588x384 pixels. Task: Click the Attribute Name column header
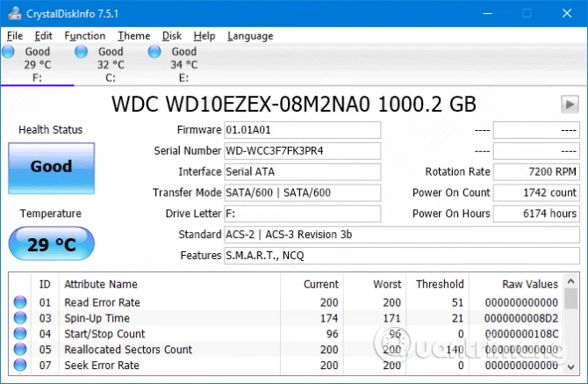pos(169,284)
